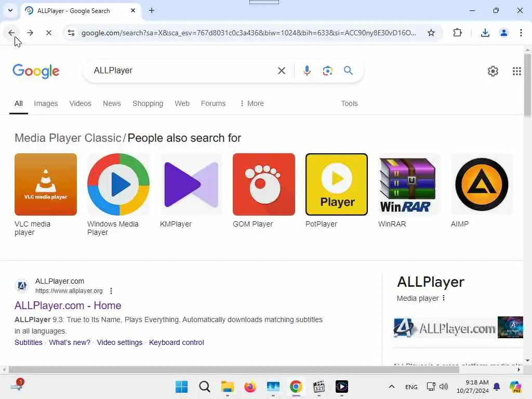Clear the ALLPlayer search query
The image size is (532, 399).
pyautogui.click(x=282, y=71)
